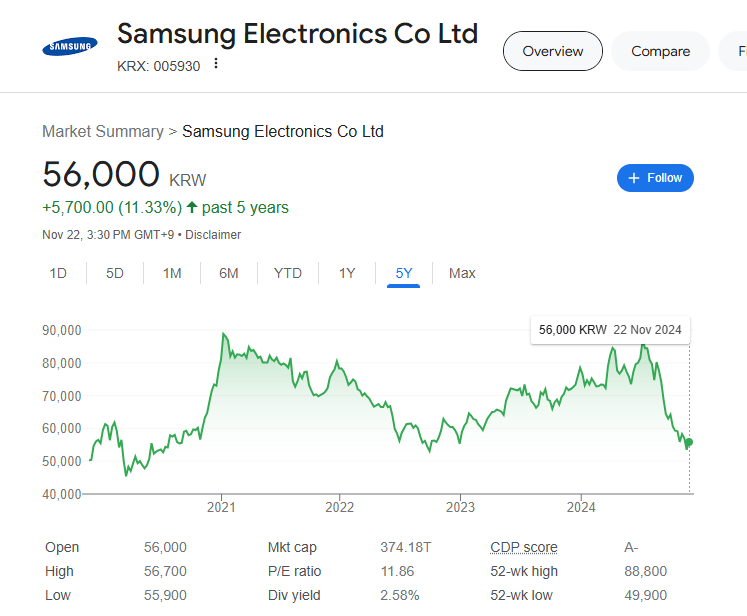Show the Max chart range
The image size is (747, 616).
pyautogui.click(x=462, y=273)
